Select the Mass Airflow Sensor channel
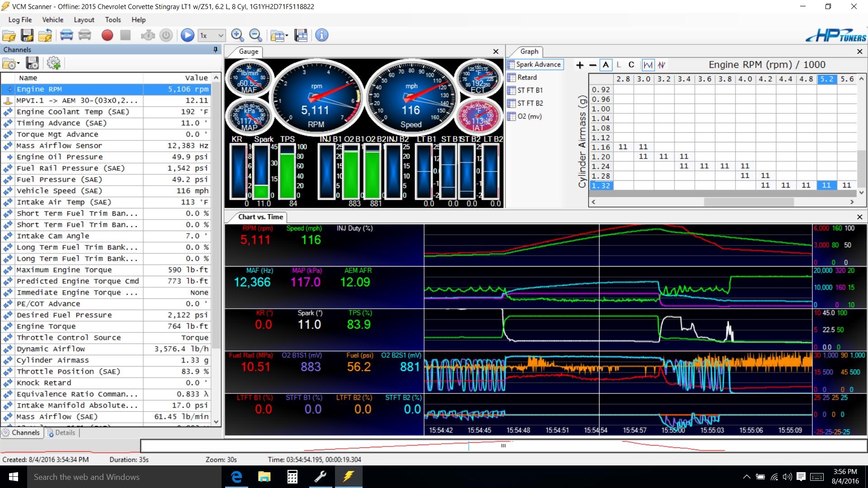 [x=106, y=145]
